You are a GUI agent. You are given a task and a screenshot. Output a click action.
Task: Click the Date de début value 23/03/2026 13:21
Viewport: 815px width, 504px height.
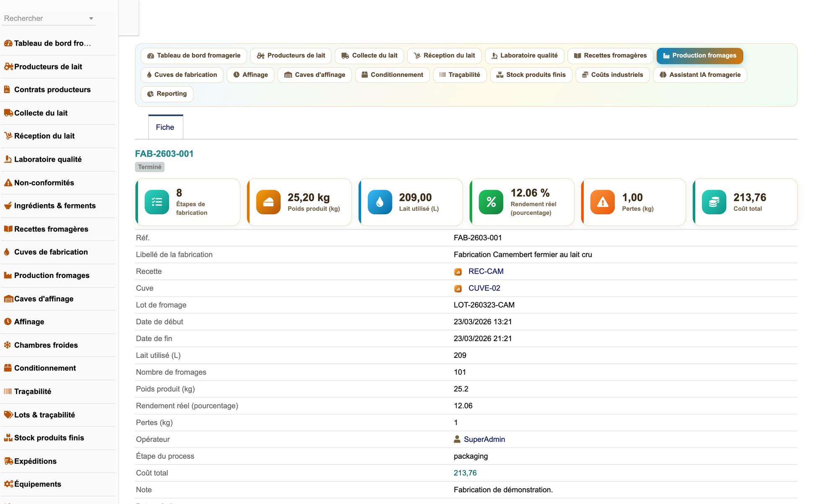pos(482,321)
